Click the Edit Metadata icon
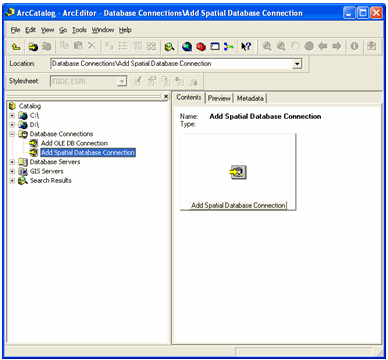The height and width of the screenshot is (360, 388). point(137,81)
